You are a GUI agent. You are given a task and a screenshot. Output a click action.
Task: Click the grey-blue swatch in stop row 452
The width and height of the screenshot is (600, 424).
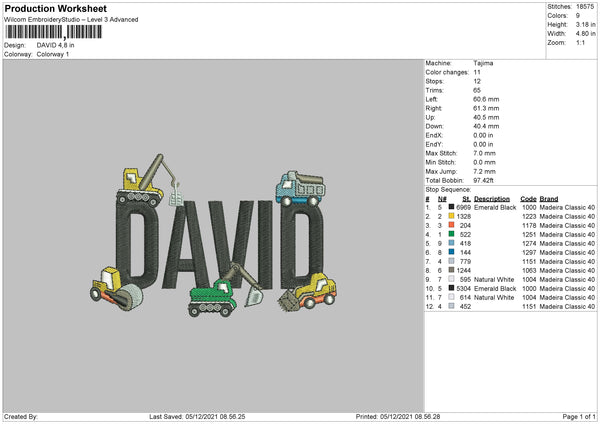pyautogui.click(x=452, y=306)
